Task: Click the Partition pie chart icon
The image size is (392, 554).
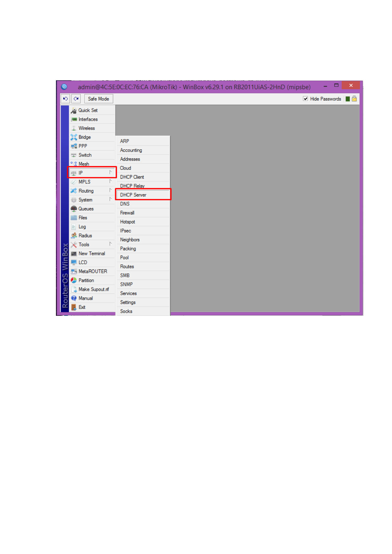Action: click(74, 280)
